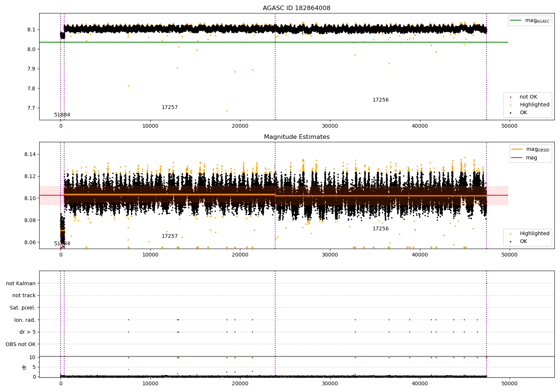Click the 17257 annotation in top plot

169,108
